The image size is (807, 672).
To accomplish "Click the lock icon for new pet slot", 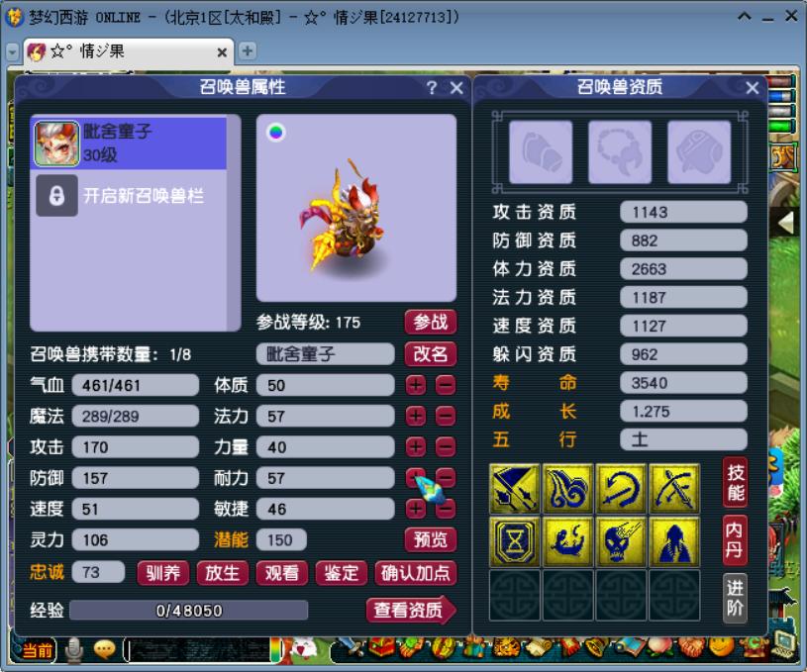I will [x=56, y=196].
